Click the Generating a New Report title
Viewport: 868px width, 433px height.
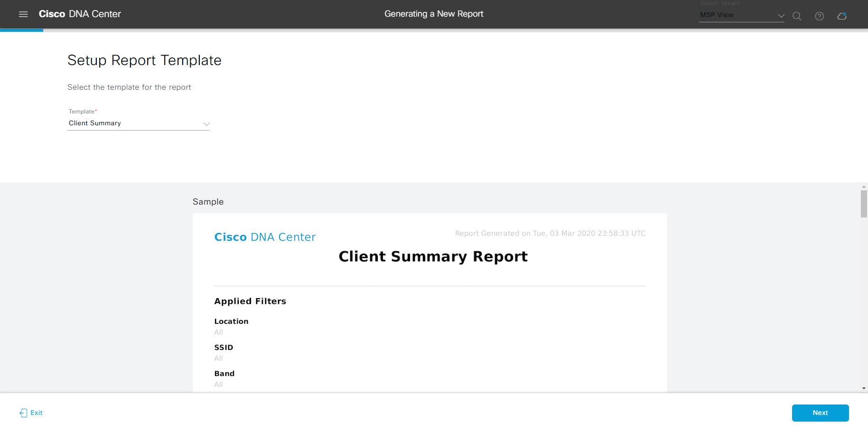[x=434, y=14]
